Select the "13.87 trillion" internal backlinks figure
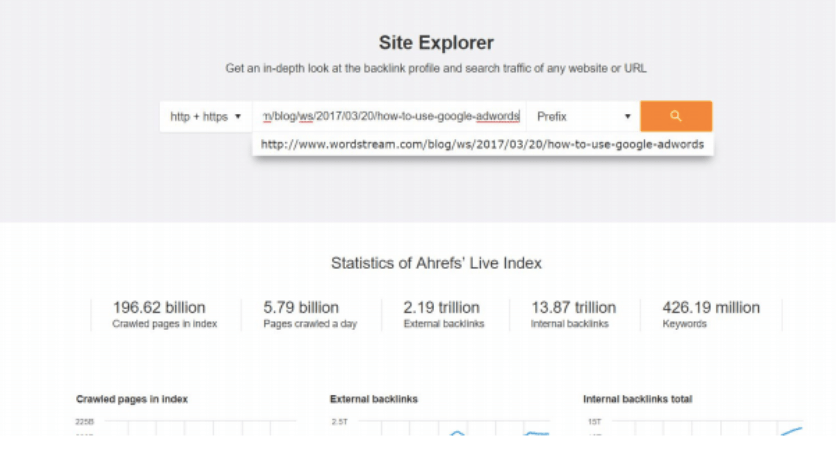Screen dimensions: 836x450 point(573,307)
